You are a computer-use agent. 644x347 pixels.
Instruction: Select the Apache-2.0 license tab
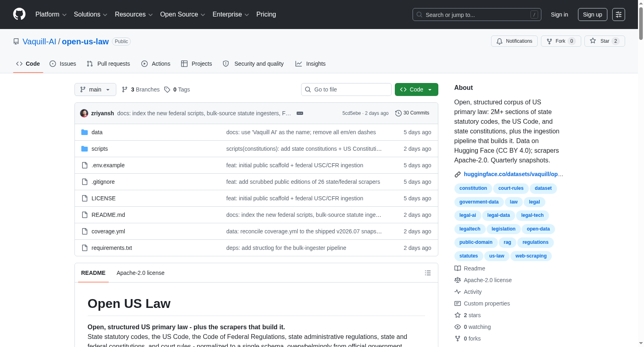point(140,273)
